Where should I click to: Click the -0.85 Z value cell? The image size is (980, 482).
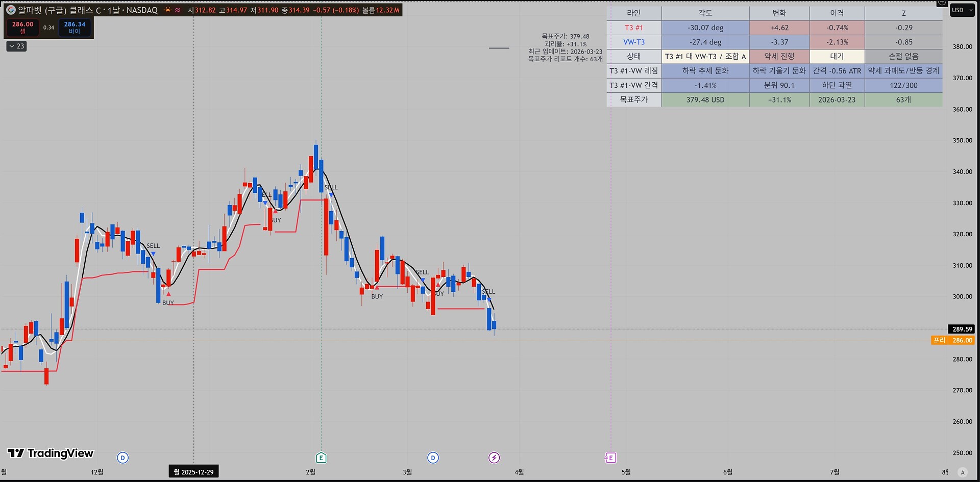[x=903, y=42]
